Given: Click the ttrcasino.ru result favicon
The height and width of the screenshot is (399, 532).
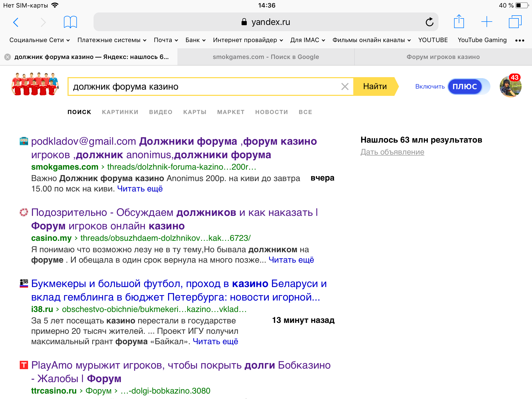Looking at the screenshot, I should [24, 365].
